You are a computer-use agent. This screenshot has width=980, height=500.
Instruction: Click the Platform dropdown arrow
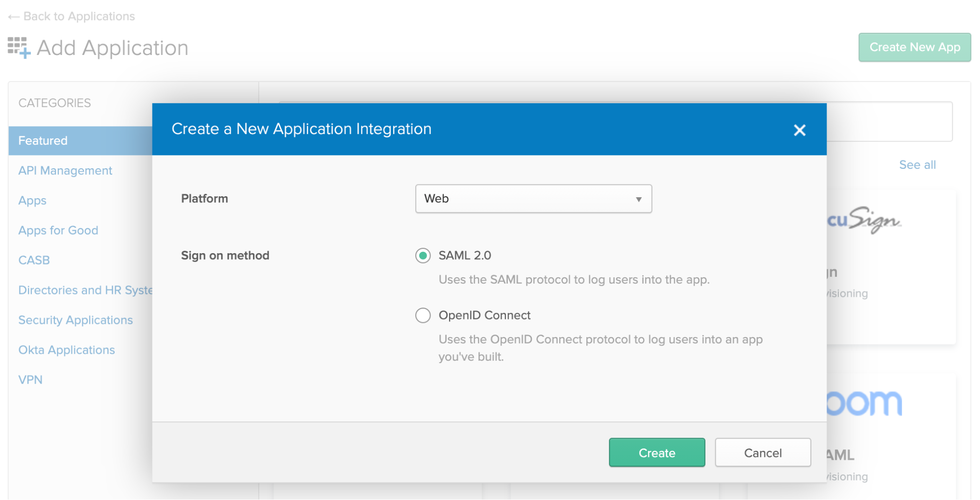[x=638, y=199]
